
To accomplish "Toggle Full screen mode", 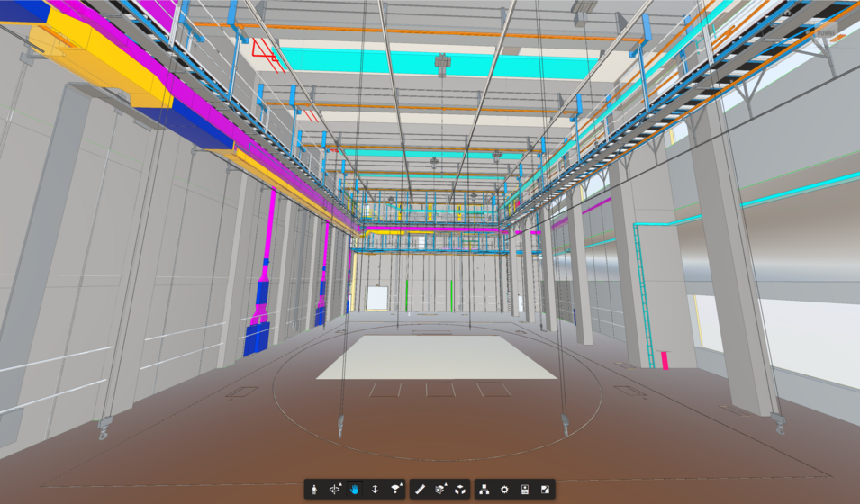I will point(544,490).
